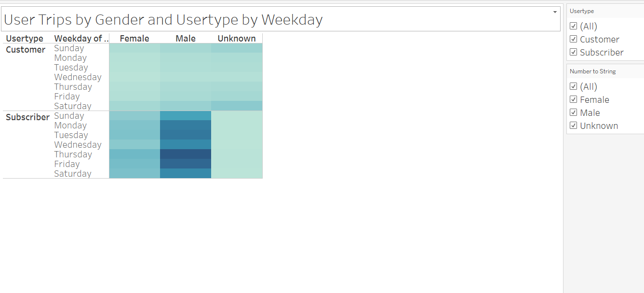Select the "Customer" row label
The height and width of the screenshot is (293, 644).
(x=26, y=49)
